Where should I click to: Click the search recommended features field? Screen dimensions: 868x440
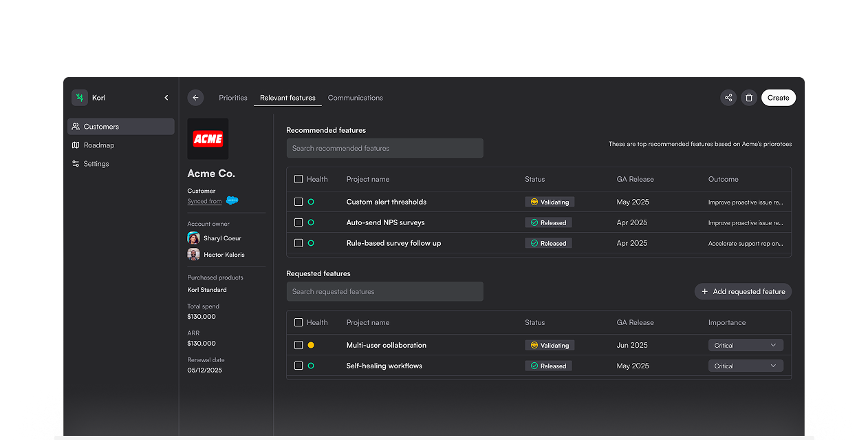click(384, 148)
